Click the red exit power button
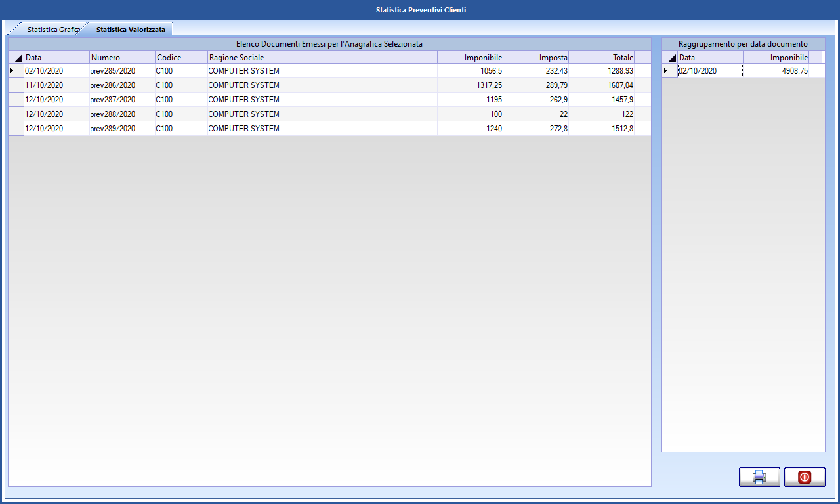 [x=805, y=477]
